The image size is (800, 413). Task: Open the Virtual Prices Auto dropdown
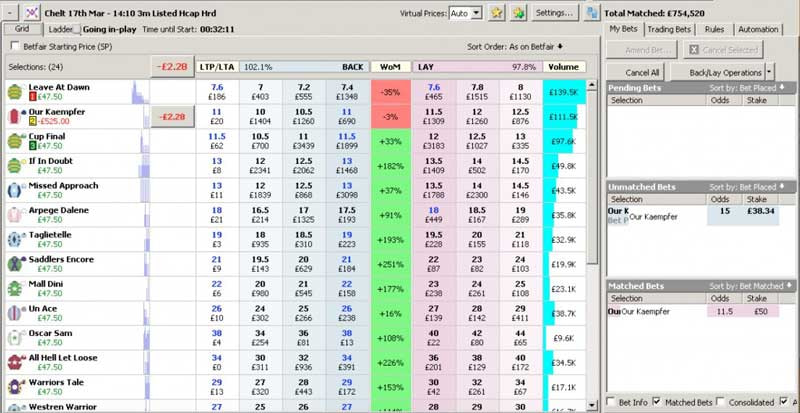475,14
